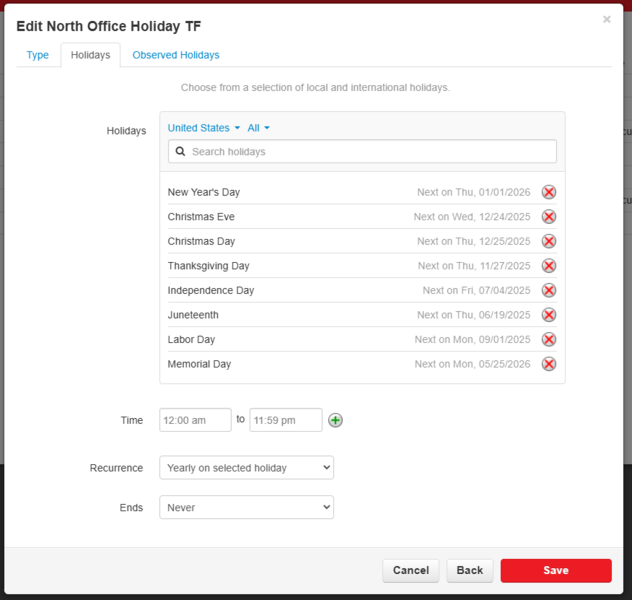Image resolution: width=632 pixels, height=600 pixels.
Task: Delete Christmas Day holiday entry
Action: (549, 241)
